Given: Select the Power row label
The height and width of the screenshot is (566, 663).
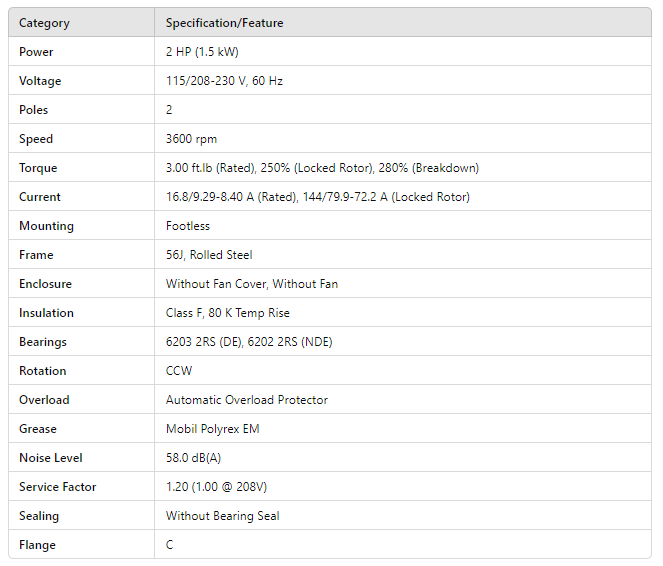Looking at the screenshot, I should click(36, 52).
